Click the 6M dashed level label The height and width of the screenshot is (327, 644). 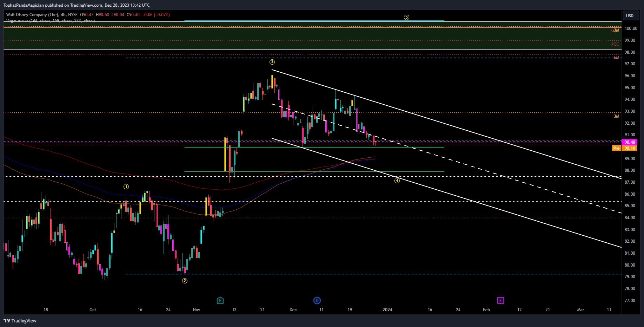pyautogui.click(x=616, y=58)
